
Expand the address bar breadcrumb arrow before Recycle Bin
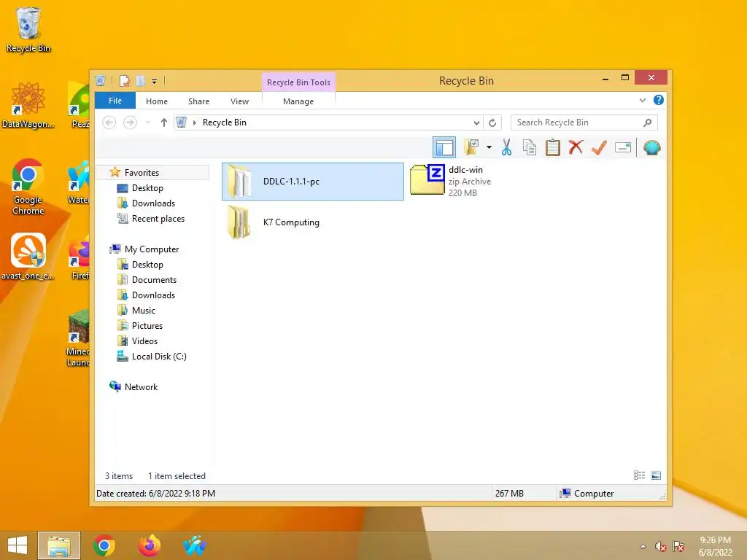[194, 122]
